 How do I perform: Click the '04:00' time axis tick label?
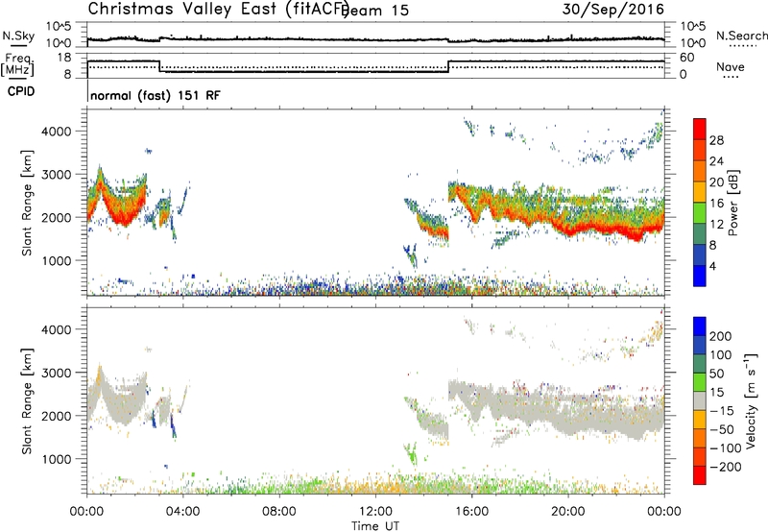coord(183,512)
